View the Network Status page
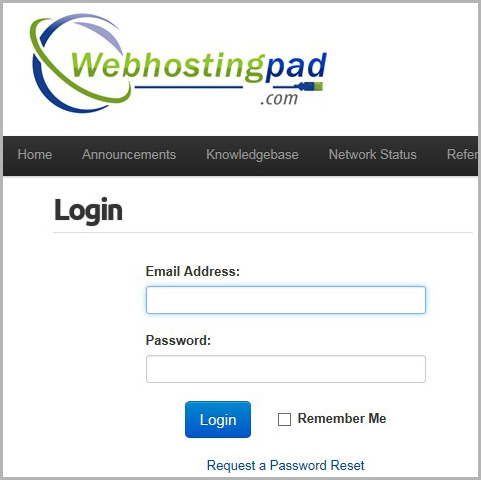Screen dimensions: 481x480 pos(373,155)
